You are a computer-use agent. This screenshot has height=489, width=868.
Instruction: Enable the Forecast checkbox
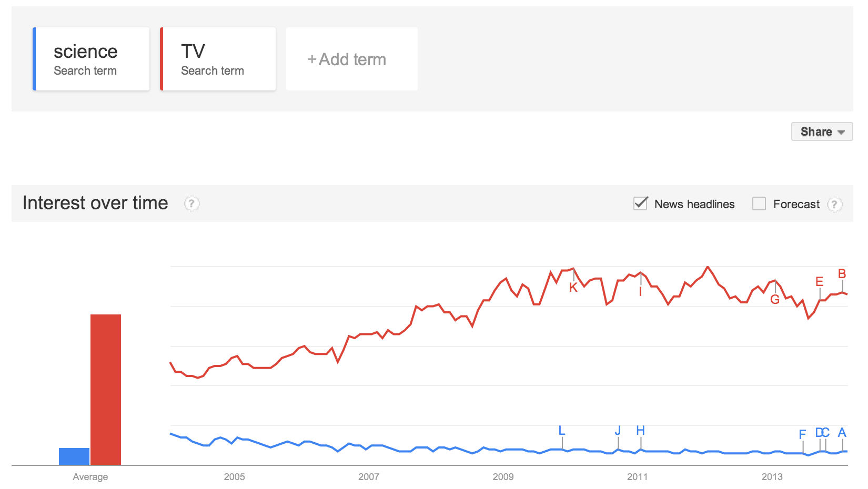click(x=759, y=203)
